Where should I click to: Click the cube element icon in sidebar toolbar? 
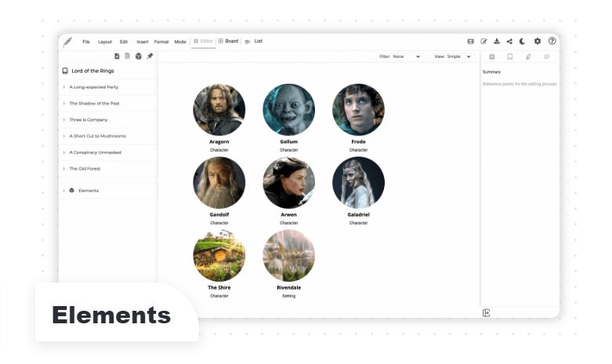coord(138,56)
